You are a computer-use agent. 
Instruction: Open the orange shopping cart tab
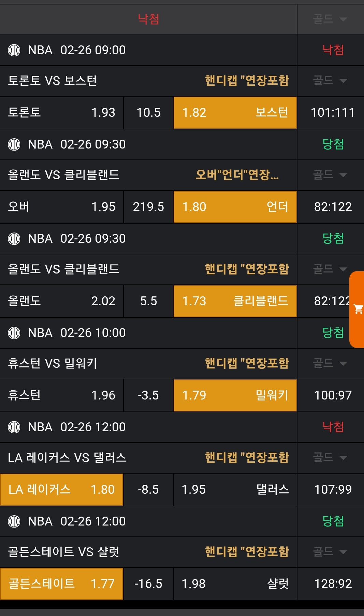coord(358,309)
